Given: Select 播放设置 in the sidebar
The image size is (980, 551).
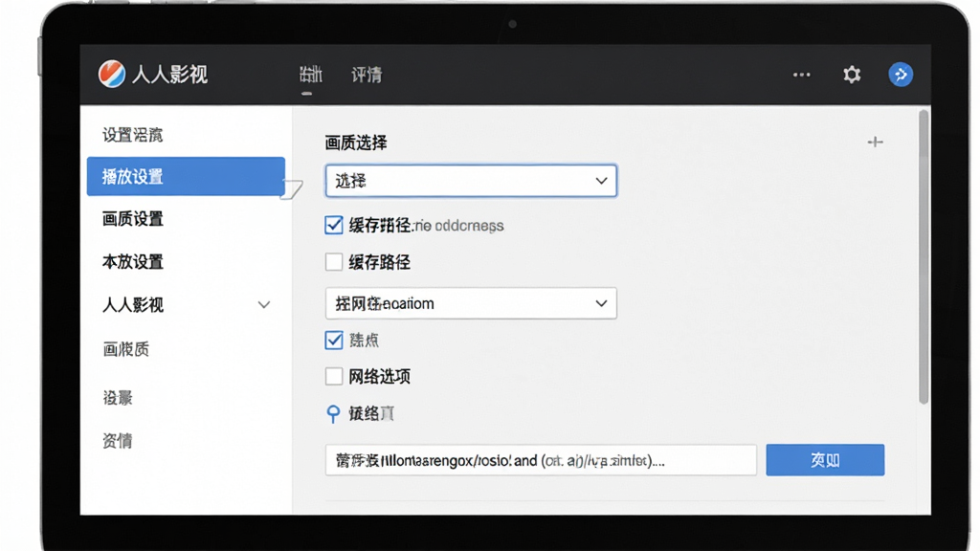Looking at the screenshot, I should coord(186,176).
